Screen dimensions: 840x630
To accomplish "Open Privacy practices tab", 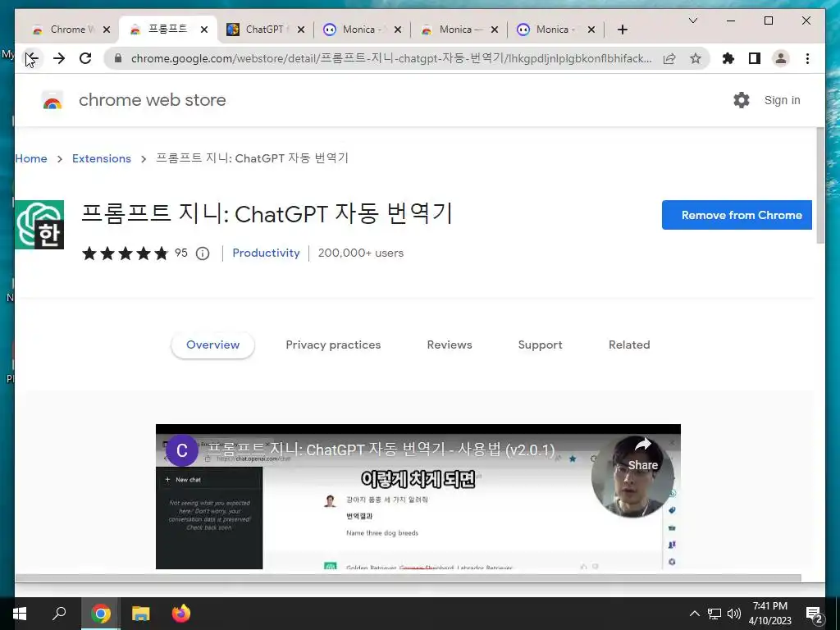I will (333, 345).
